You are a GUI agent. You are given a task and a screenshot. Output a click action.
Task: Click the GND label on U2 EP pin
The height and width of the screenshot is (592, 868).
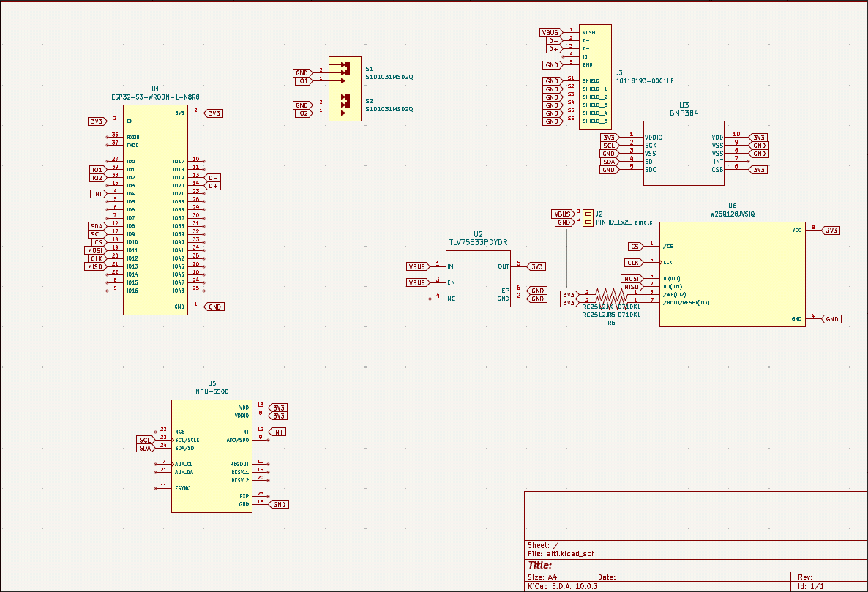[537, 291]
